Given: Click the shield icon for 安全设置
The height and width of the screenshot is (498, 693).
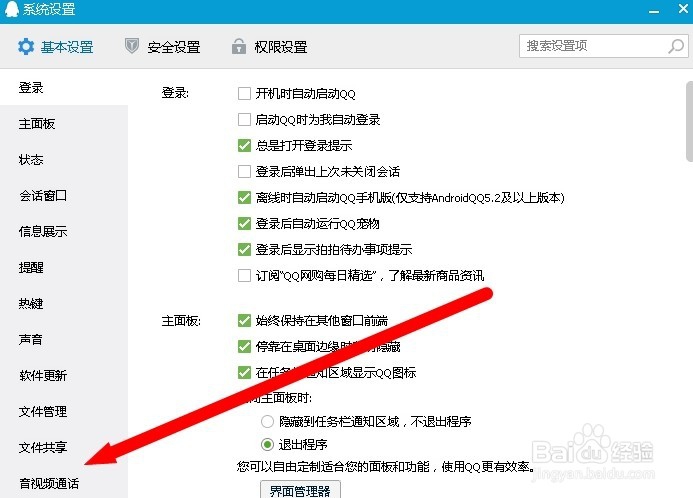Looking at the screenshot, I should 132,46.
